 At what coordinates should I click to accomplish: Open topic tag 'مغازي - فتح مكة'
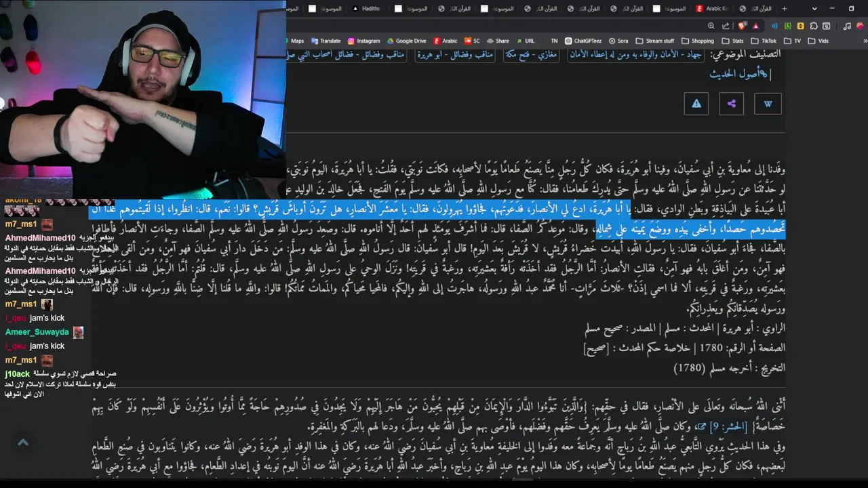pyautogui.click(x=531, y=54)
